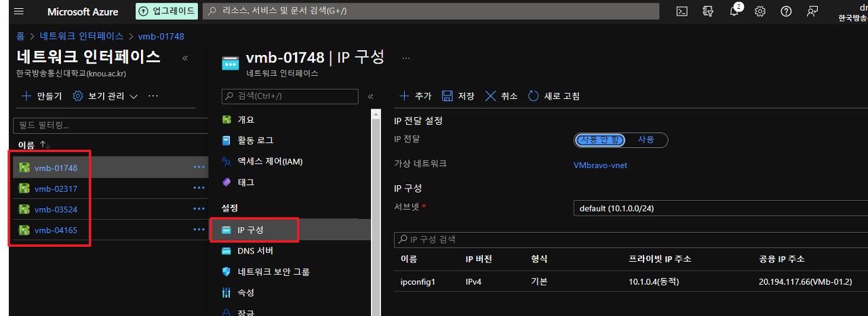Select vmb-04165 in the interface list
Image resolution: width=868 pixels, height=316 pixels.
pos(56,231)
